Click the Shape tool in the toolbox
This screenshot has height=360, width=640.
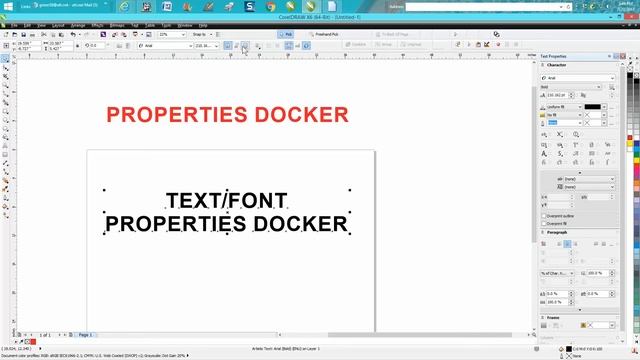(x=5, y=68)
